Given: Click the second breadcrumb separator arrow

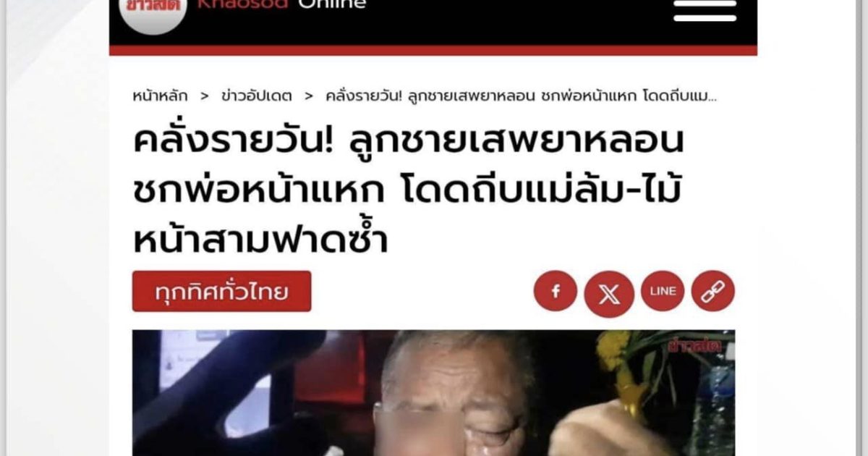Looking at the screenshot, I should tap(309, 96).
